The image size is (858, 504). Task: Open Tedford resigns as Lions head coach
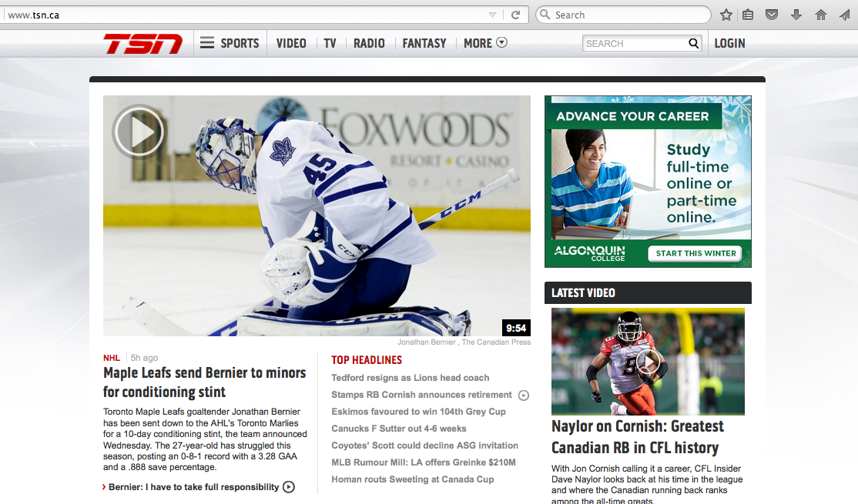click(411, 378)
